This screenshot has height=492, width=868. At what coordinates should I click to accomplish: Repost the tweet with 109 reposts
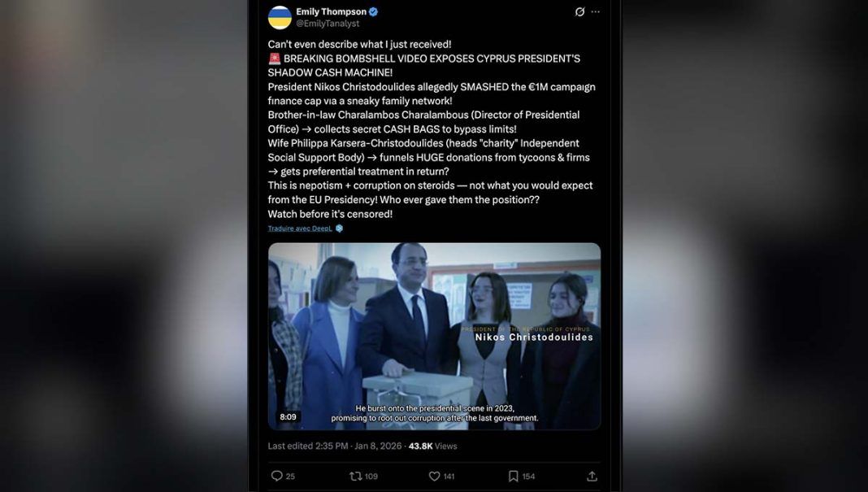(x=355, y=476)
